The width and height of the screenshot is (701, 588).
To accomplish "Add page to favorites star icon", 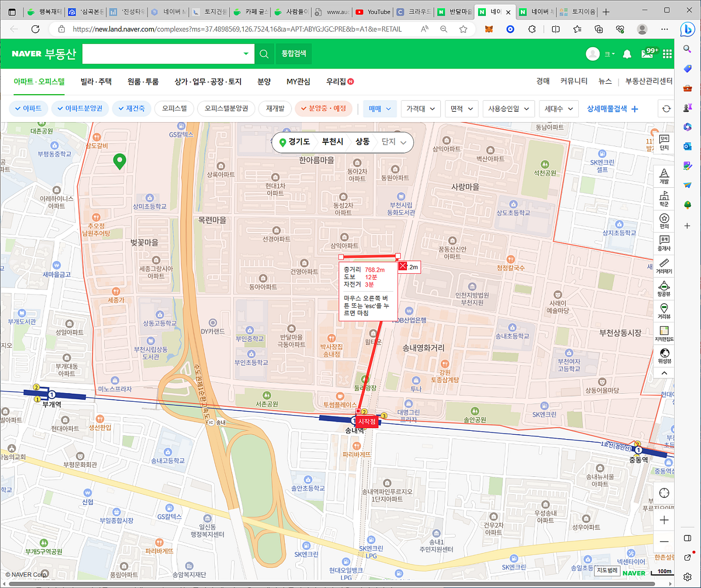I will (x=463, y=29).
